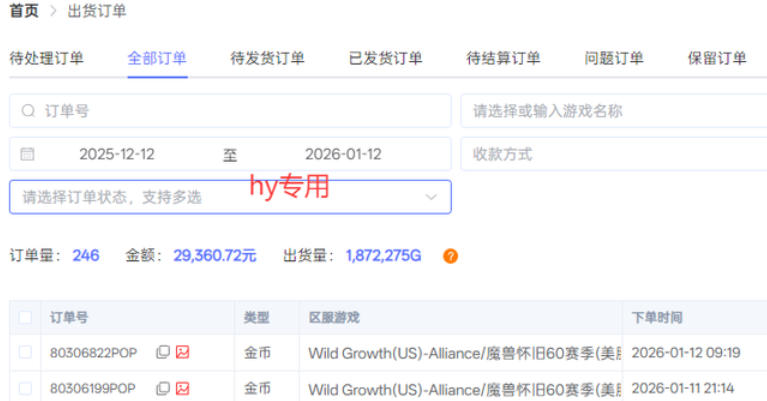
Task: Switch to the 待处理订单 tab
Action: tap(46, 58)
